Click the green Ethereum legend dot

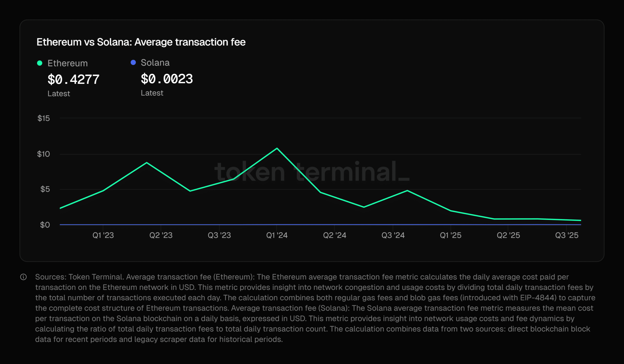tap(40, 63)
